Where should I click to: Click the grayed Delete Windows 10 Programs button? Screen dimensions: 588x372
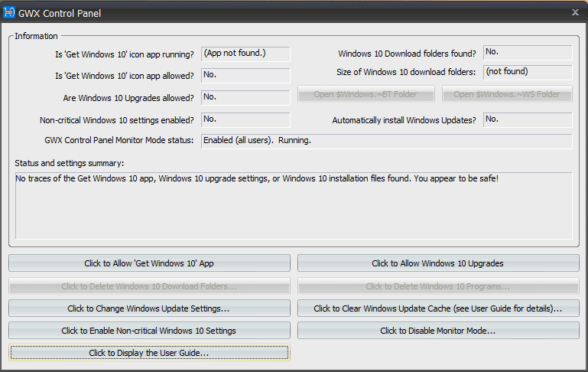point(438,286)
